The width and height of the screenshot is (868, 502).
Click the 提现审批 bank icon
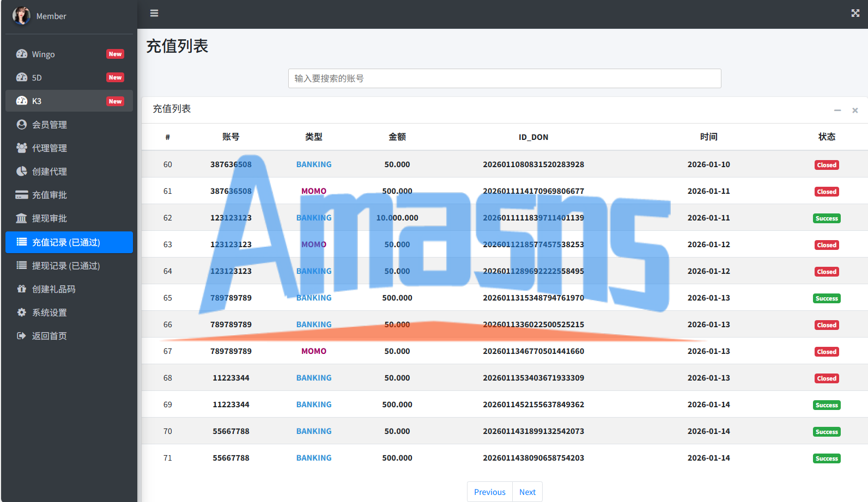coord(22,218)
